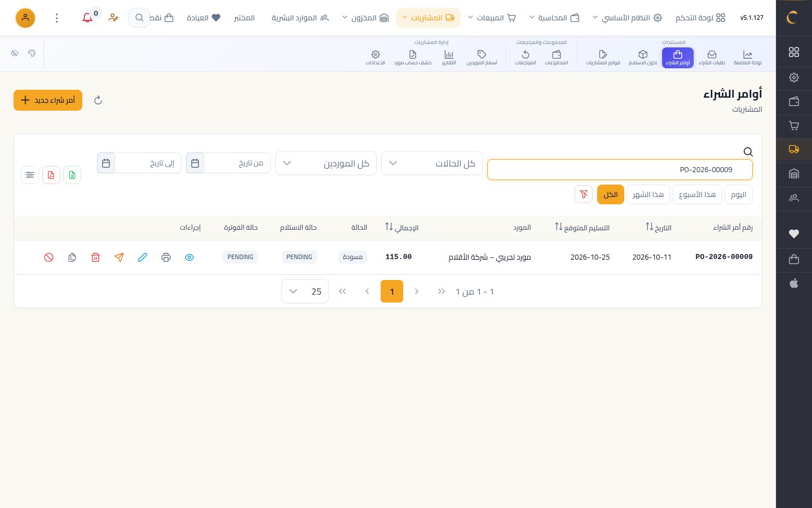Send the order via paper-plane icon
The height and width of the screenshot is (508, 812).
tap(119, 257)
